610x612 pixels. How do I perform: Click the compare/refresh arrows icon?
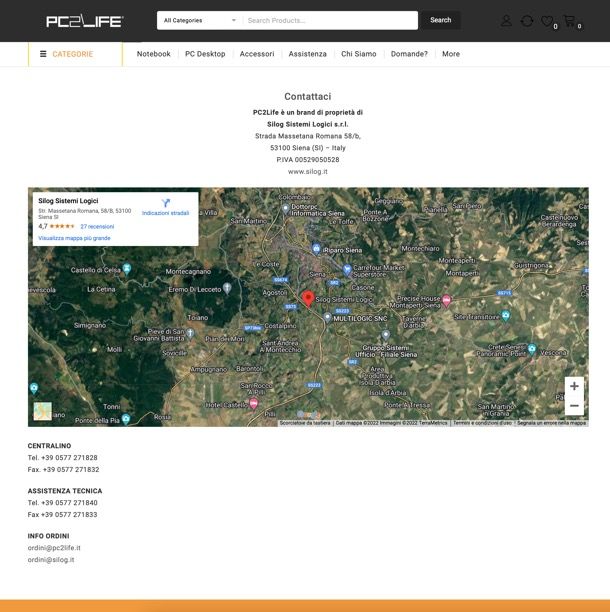(527, 21)
